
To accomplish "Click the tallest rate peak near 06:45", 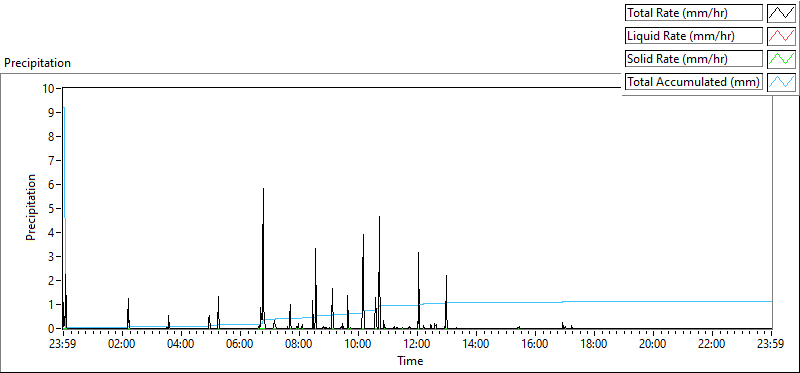I will (x=263, y=189).
